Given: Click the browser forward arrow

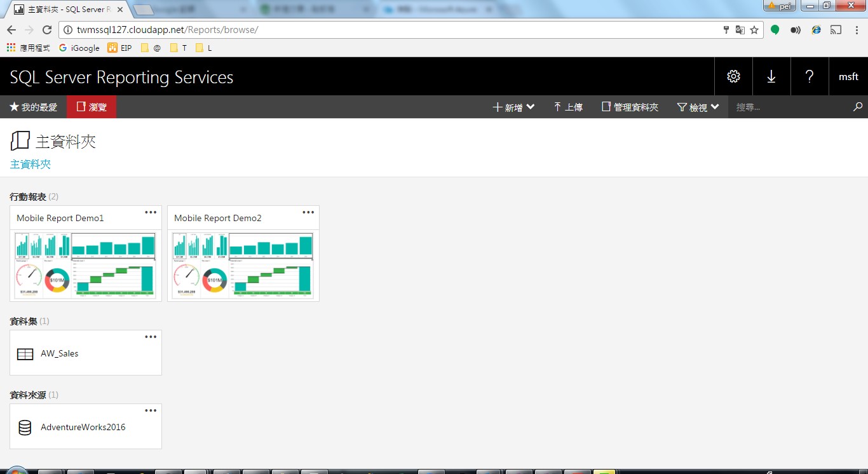Looking at the screenshot, I should [x=29, y=30].
